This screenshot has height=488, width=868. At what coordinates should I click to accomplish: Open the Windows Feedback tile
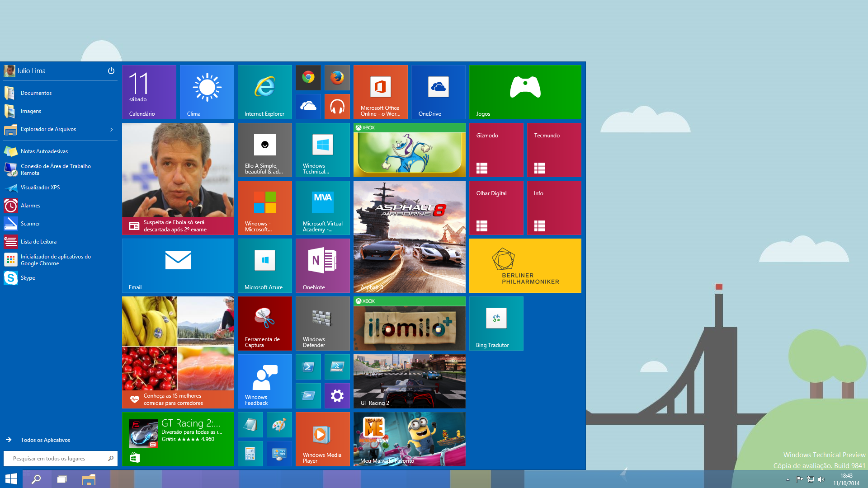265,381
